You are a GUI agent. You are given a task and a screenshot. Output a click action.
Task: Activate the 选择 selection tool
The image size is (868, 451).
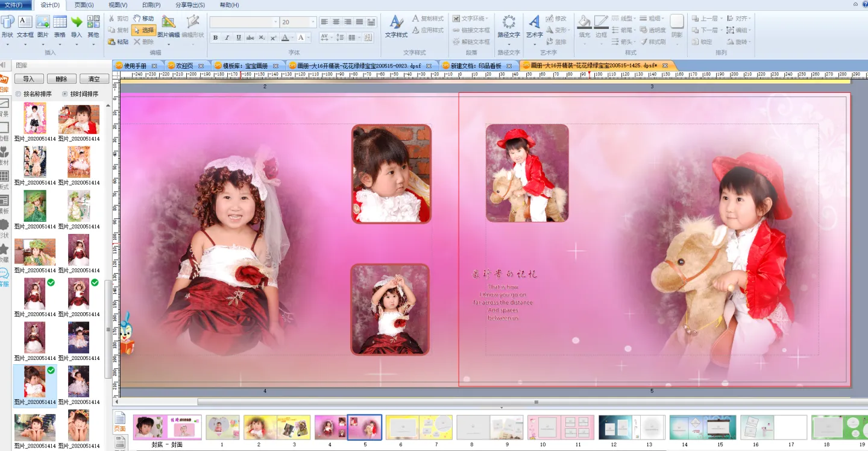pos(143,30)
